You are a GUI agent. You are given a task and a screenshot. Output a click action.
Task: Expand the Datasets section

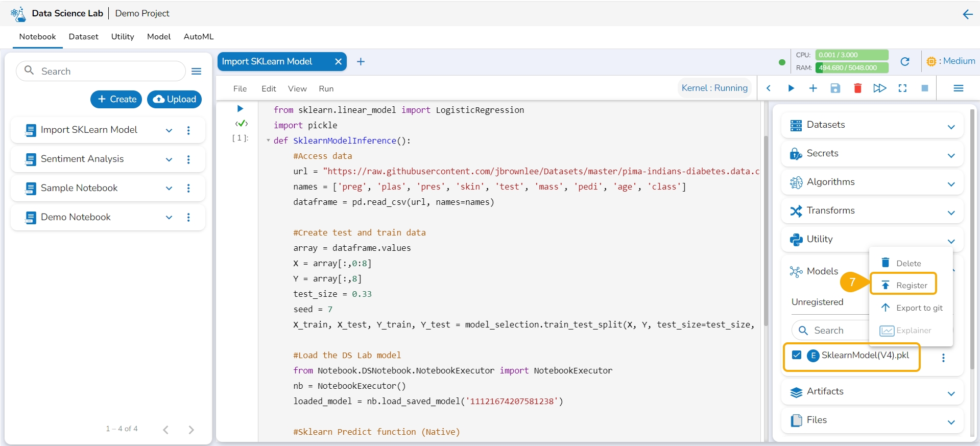951,127
